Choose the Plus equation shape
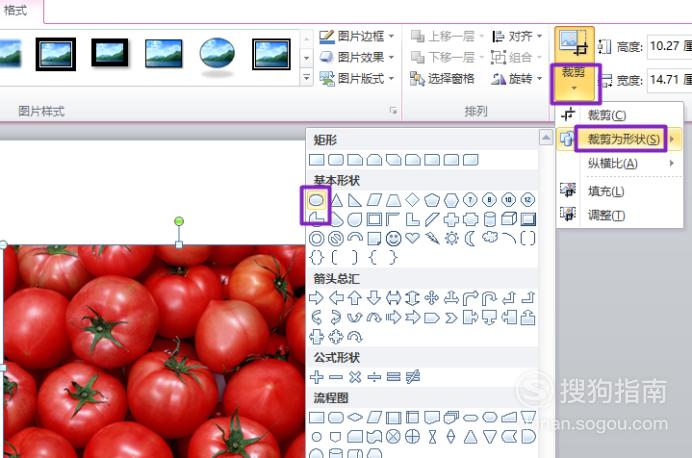This screenshot has width=692, height=458. pos(316,377)
